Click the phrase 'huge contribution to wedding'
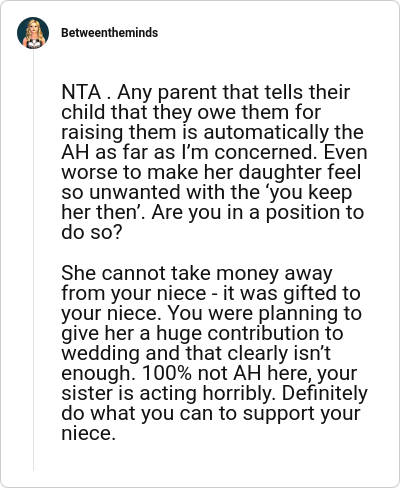The image size is (400, 488). click(x=202, y=343)
